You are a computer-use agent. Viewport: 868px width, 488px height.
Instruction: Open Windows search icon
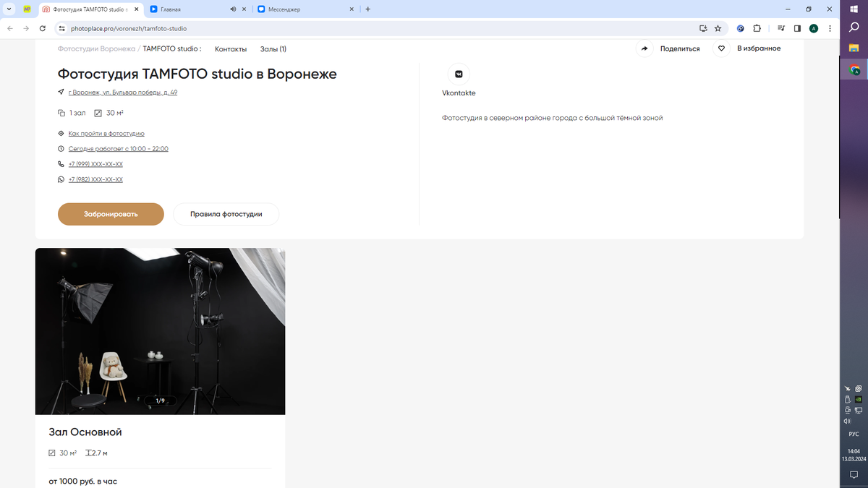click(854, 27)
